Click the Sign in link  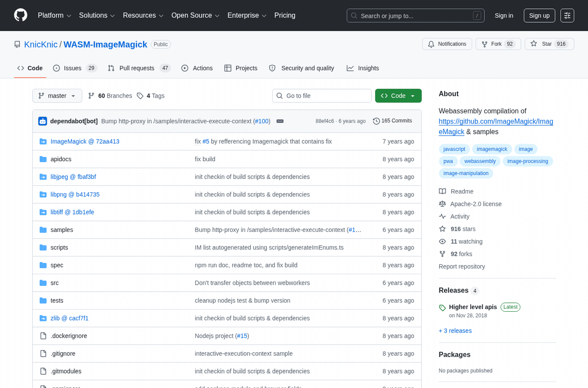tap(504, 16)
